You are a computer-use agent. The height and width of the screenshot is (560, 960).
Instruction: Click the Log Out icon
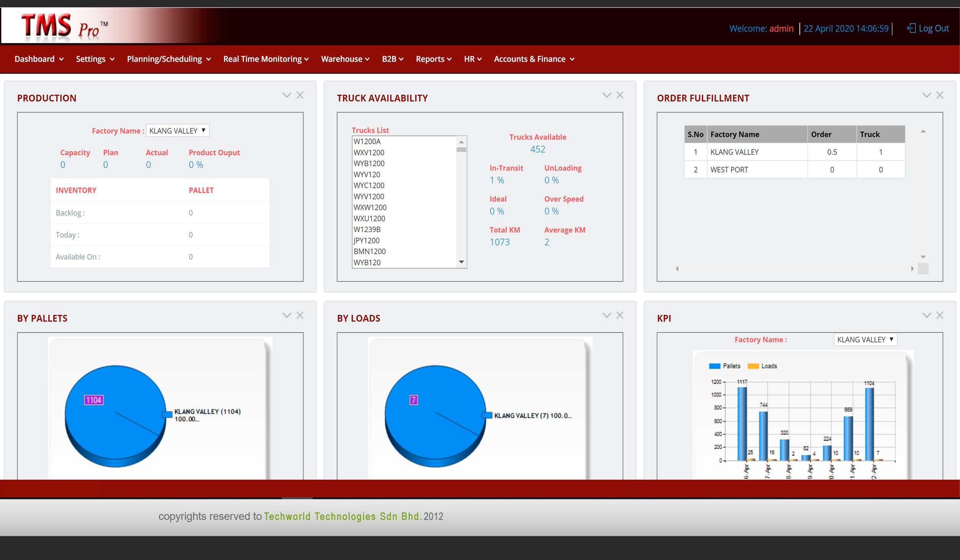point(911,28)
